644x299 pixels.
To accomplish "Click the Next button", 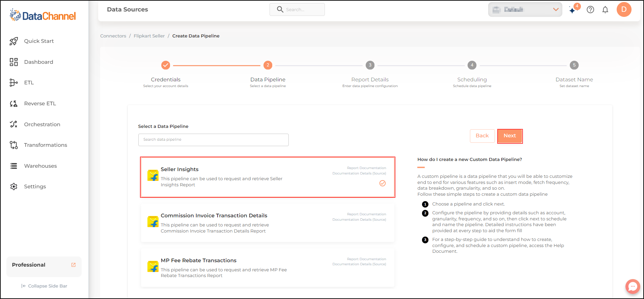I will tap(510, 136).
